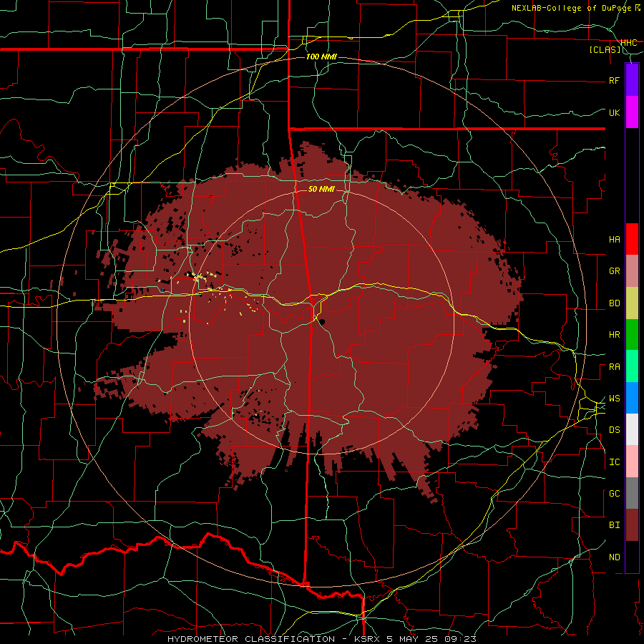This screenshot has height=644, width=644.
Task: Click the GC legend label
Action: [614, 494]
